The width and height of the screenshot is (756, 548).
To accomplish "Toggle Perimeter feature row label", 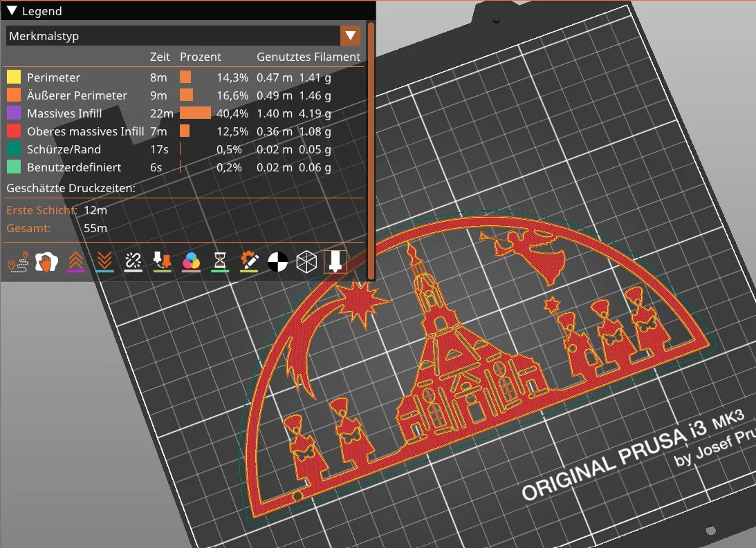I will click(53, 77).
